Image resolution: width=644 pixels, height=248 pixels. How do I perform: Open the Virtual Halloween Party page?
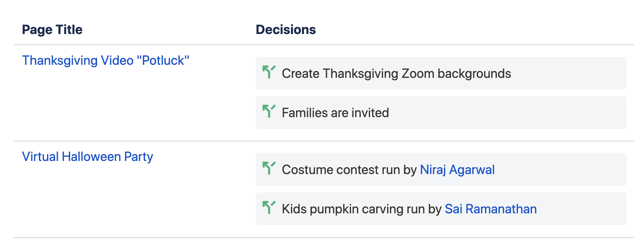tap(88, 157)
